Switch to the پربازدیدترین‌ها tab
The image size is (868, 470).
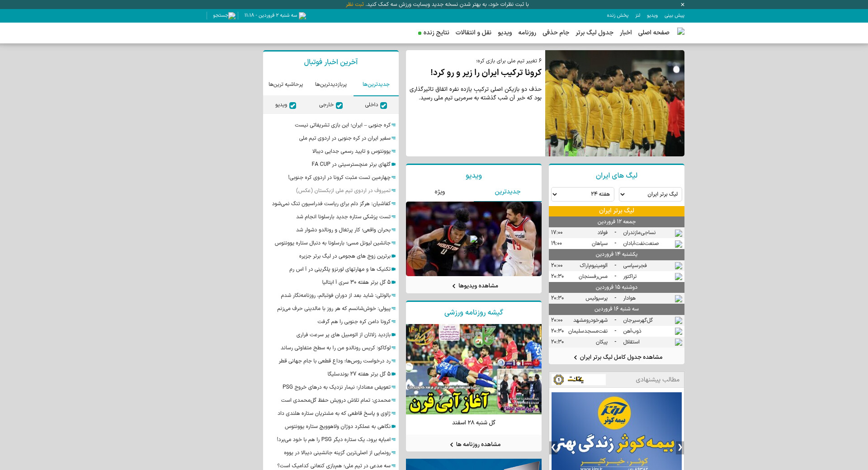click(x=331, y=85)
